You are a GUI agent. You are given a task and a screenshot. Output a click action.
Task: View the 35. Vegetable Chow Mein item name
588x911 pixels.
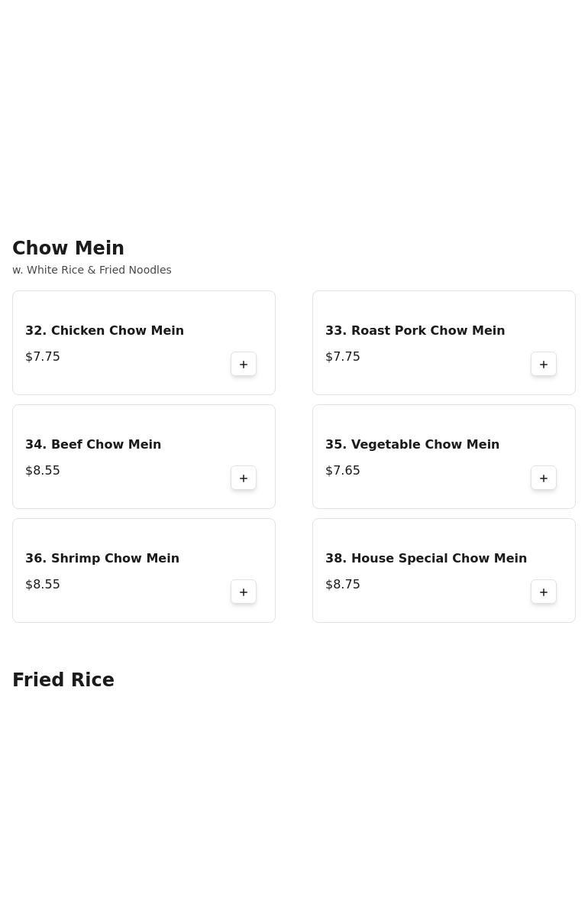pyautogui.click(x=412, y=445)
